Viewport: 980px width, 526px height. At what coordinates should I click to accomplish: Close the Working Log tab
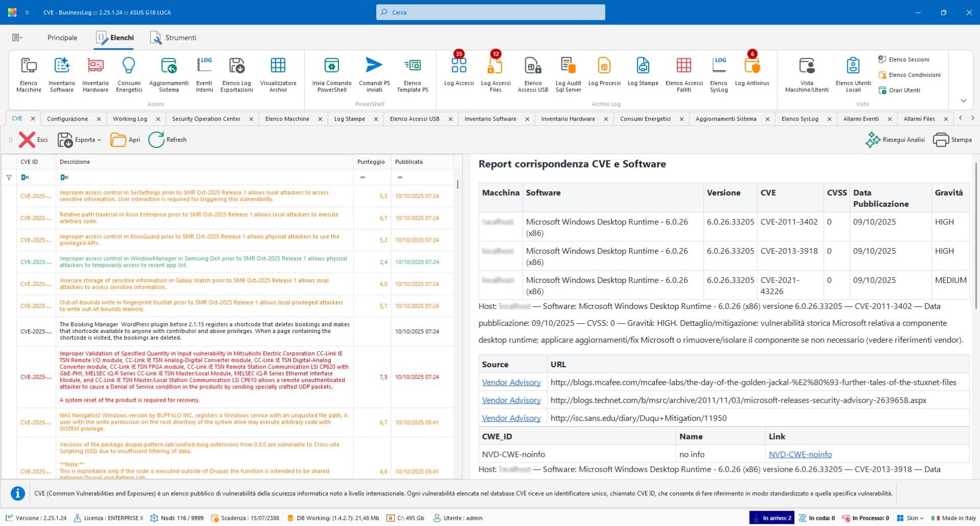coord(158,119)
